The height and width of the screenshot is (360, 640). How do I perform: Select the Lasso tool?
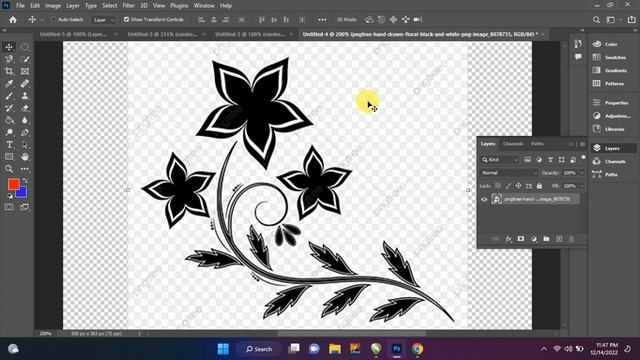click(x=9, y=59)
